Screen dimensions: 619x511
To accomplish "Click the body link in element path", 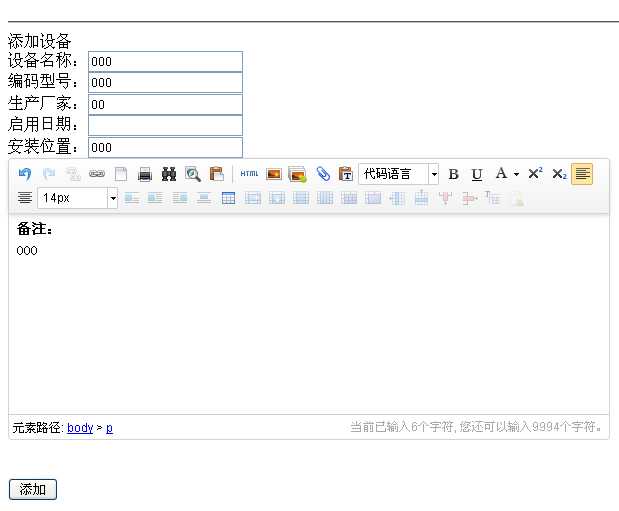I will click(80, 428).
